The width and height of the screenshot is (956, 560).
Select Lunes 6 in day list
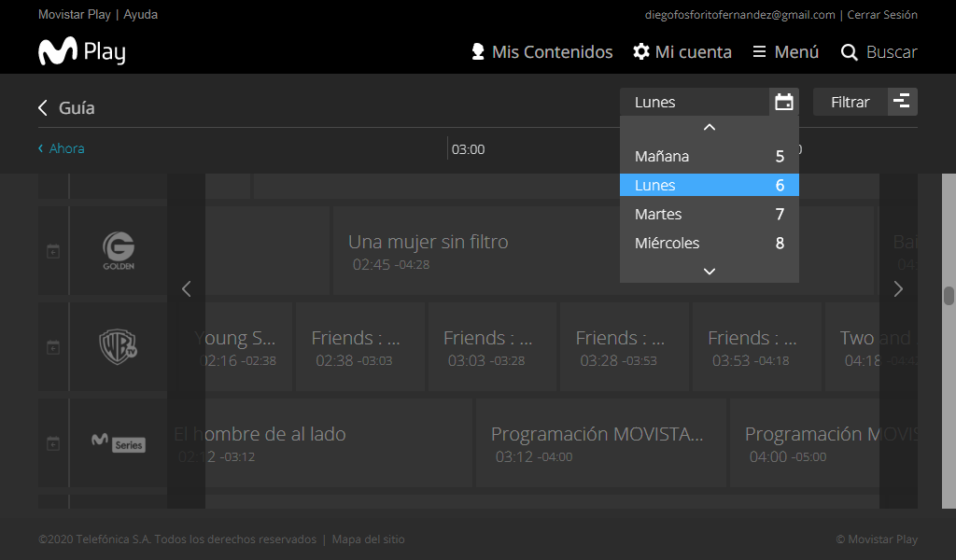710,185
